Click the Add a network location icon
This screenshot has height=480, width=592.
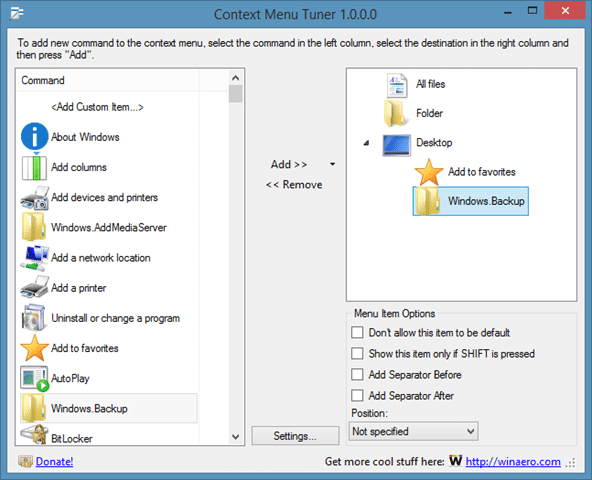(x=34, y=258)
